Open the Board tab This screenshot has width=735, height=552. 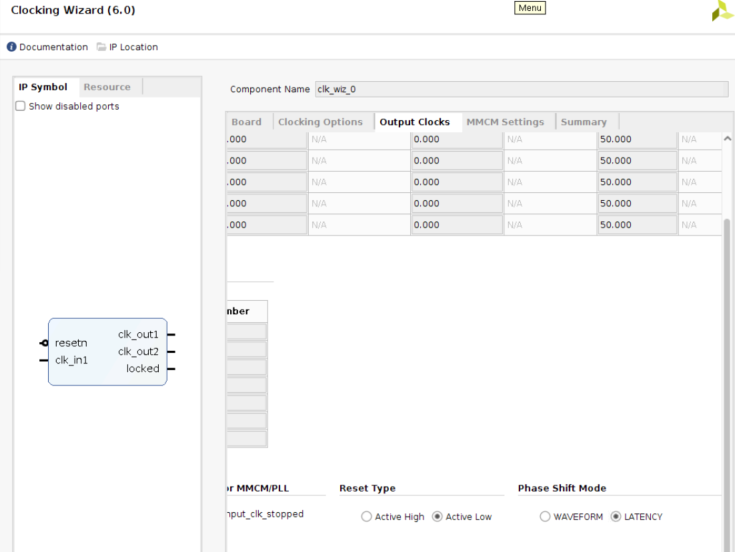click(247, 122)
